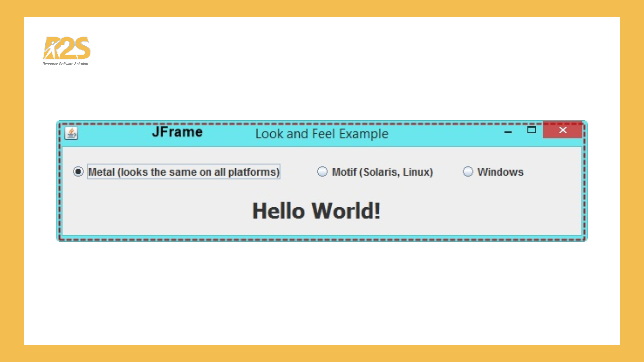Minimize the Look and Feel Example window
The height and width of the screenshot is (362, 644).
click(508, 132)
